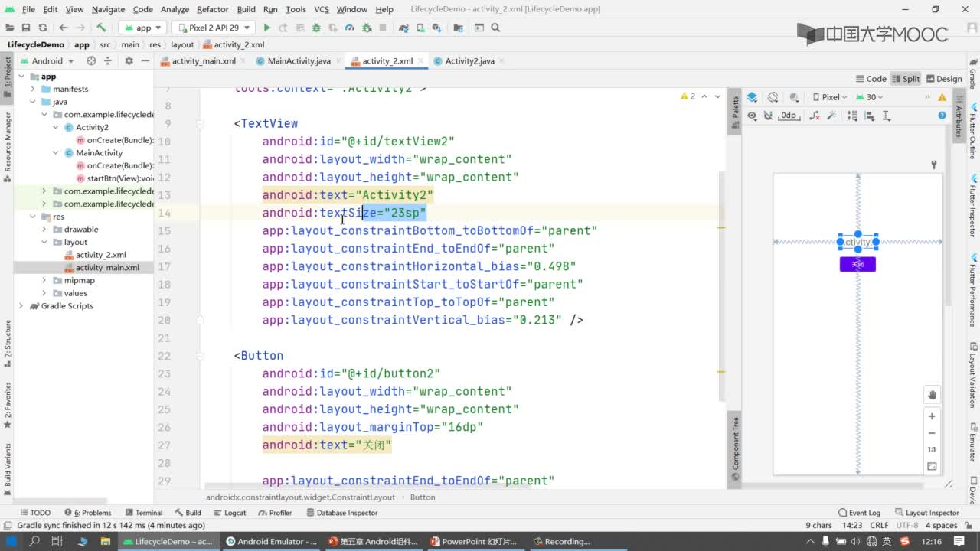Image resolution: width=980 pixels, height=551 pixels.
Task: Click the Select Design Surface layers icon
Action: pos(752,97)
